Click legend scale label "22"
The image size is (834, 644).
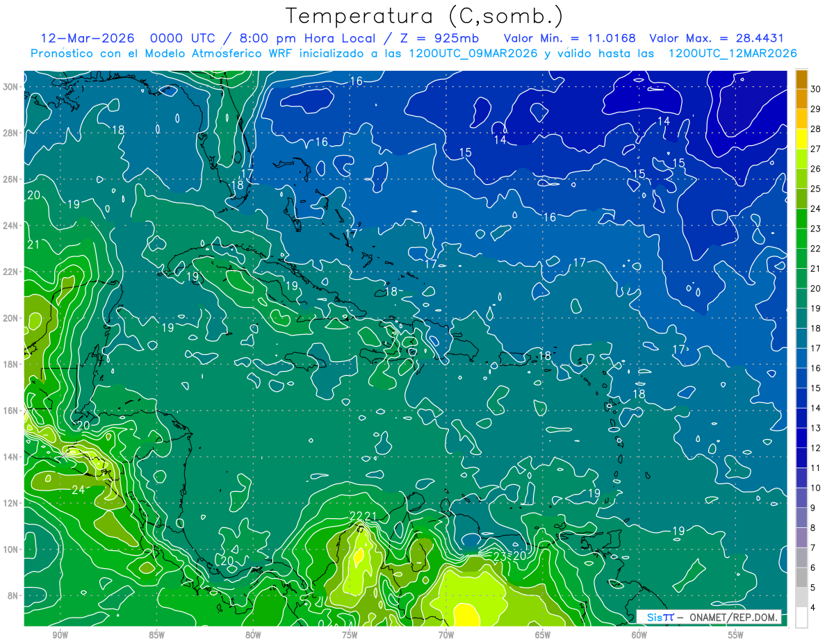tap(816, 249)
